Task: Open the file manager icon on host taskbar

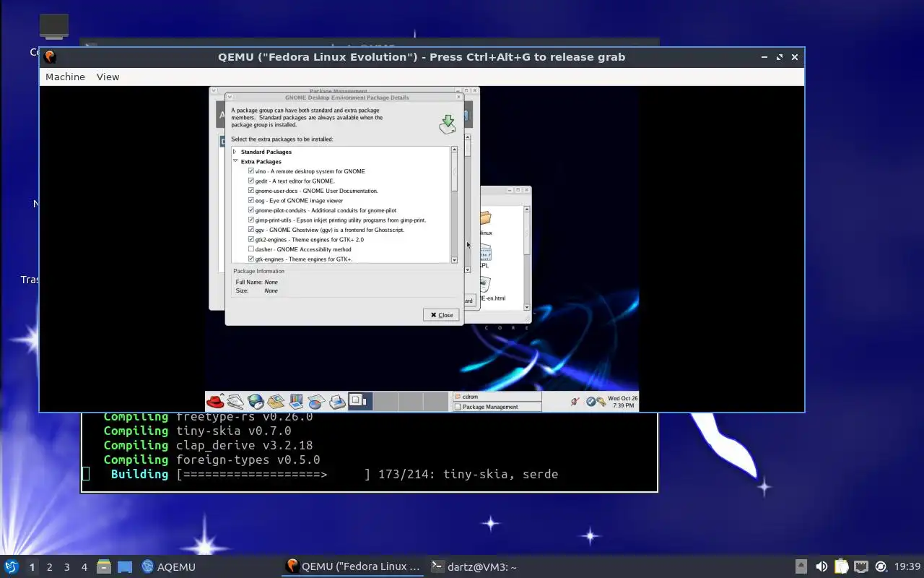Action: [104, 566]
